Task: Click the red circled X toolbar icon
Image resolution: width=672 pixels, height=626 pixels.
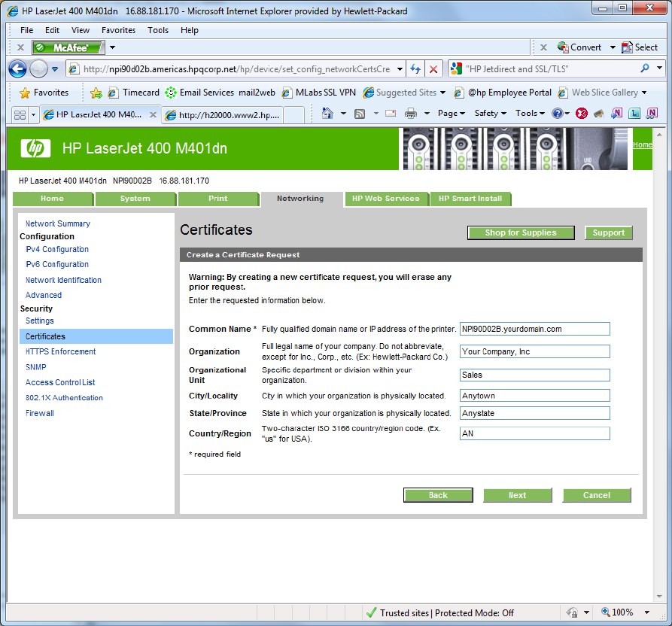Action: point(582,114)
